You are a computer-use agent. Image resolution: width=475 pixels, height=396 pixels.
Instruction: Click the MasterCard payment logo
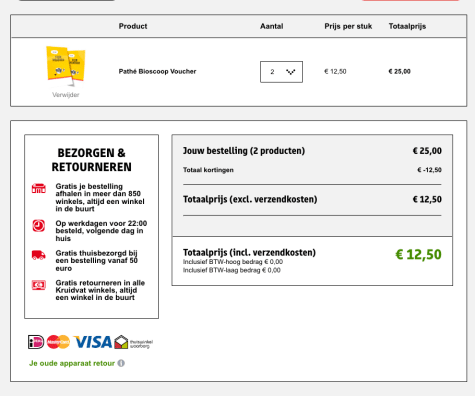click(x=58, y=342)
